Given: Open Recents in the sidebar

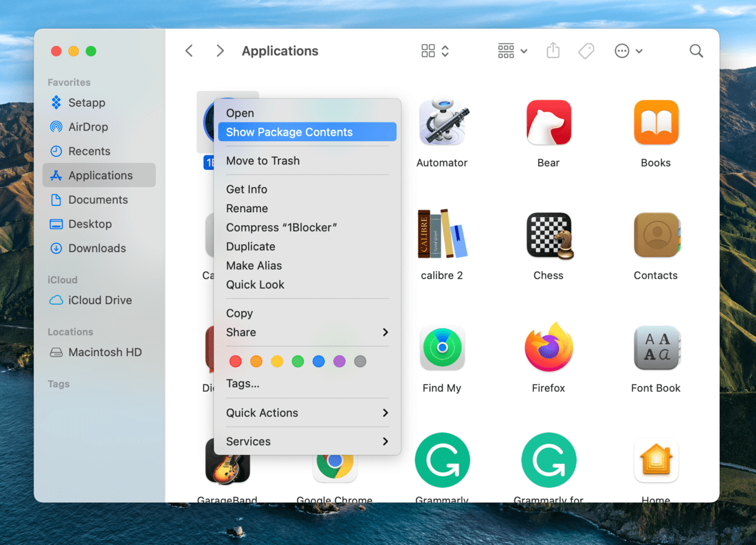Looking at the screenshot, I should [x=99, y=151].
